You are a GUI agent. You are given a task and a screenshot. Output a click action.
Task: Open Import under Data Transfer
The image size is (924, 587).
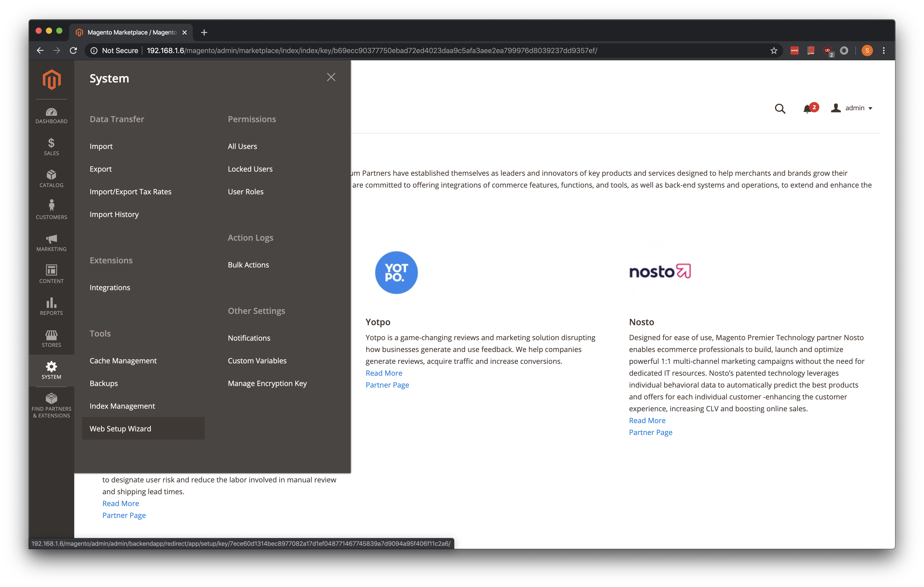101,146
